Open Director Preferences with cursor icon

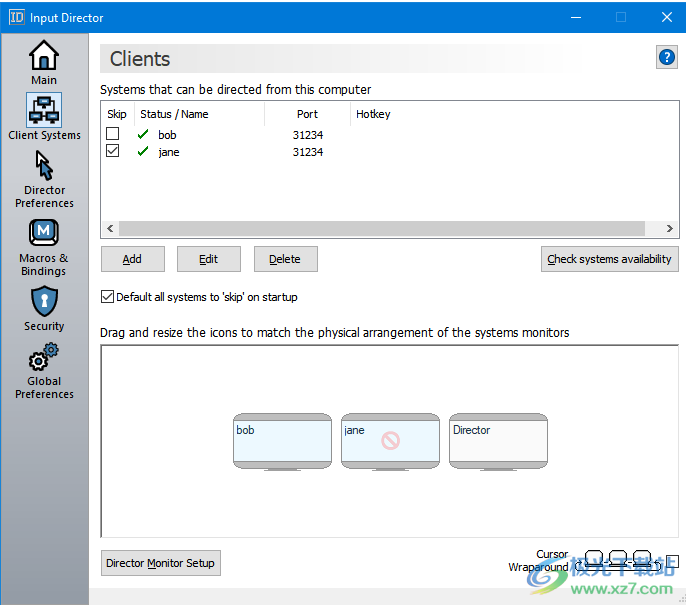point(44,180)
